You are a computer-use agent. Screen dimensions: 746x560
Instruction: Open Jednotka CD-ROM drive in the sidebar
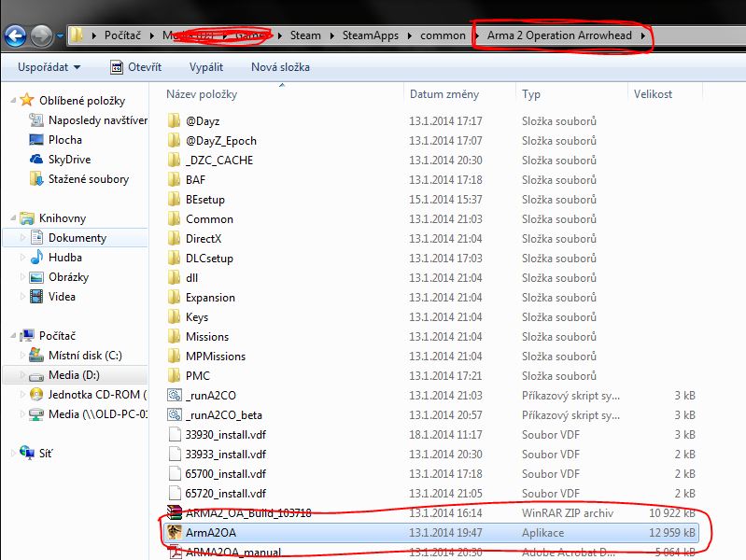[97, 395]
